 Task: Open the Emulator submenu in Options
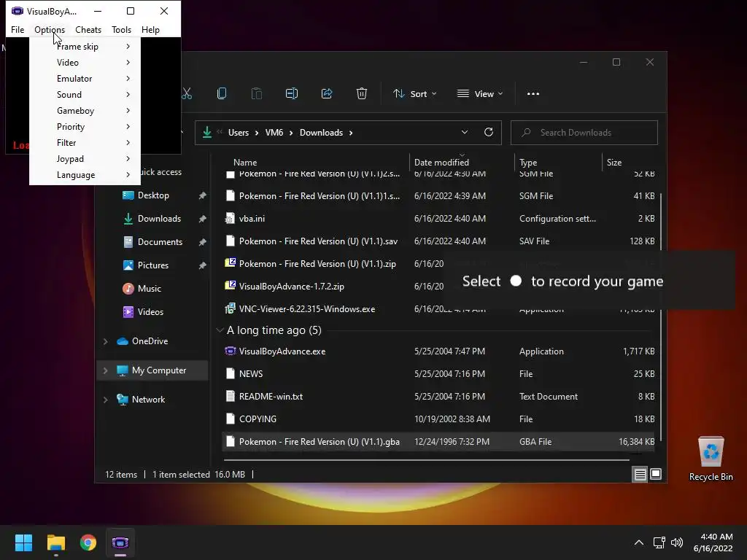85,79
